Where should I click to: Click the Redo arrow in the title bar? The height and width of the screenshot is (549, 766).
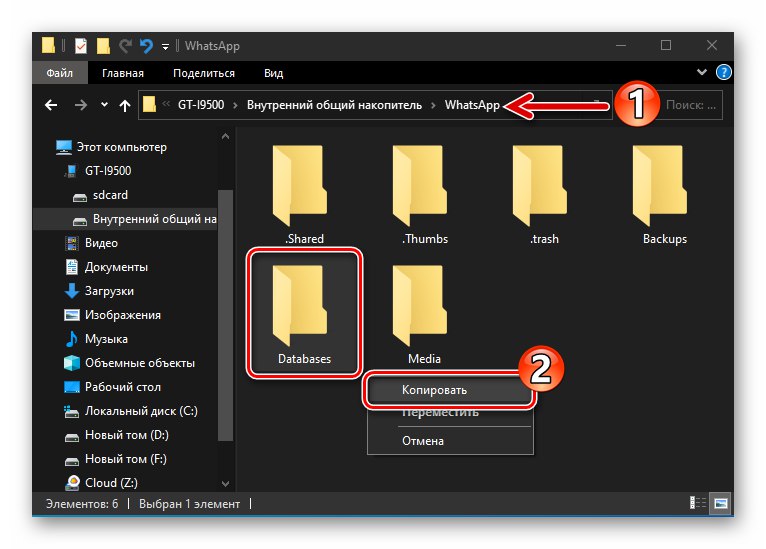(126, 46)
